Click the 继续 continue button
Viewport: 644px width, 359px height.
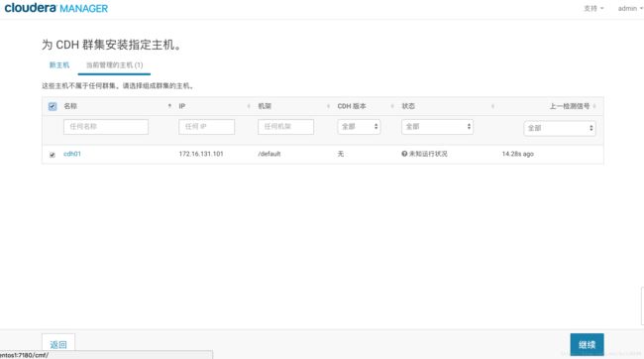(x=587, y=344)
